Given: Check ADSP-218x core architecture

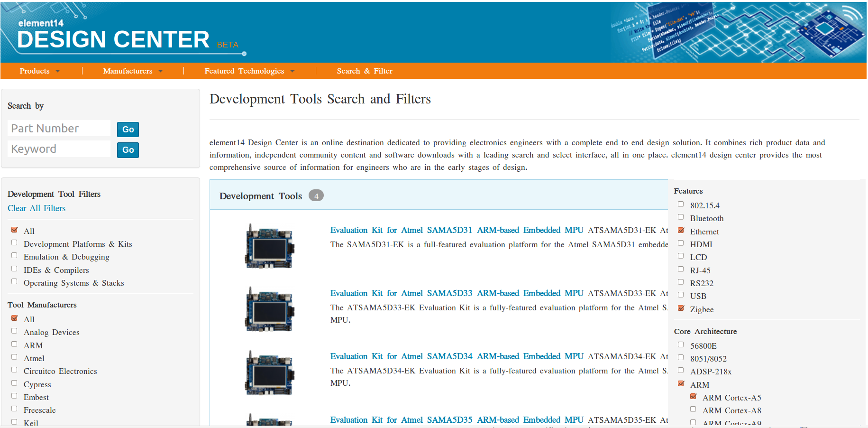Looking at the screenshot, I should pos(681,371).
